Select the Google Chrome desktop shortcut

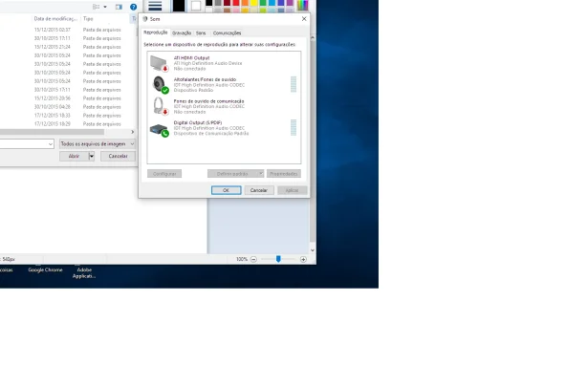coord(45,270)
